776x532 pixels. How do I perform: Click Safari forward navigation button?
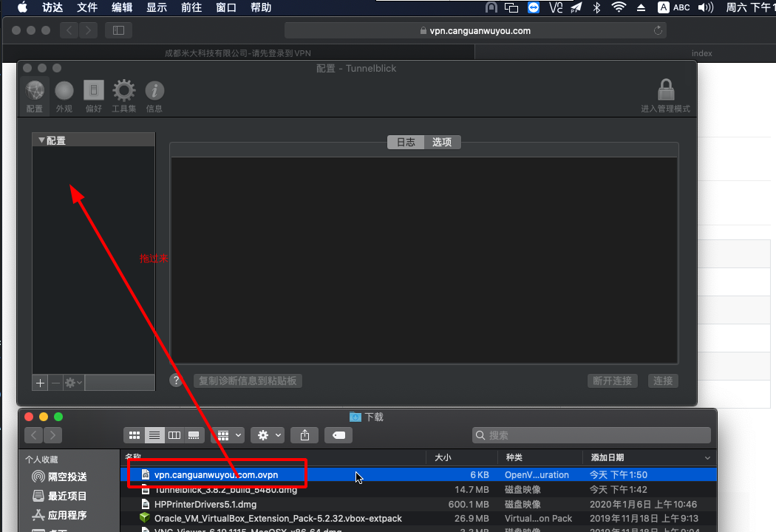pyautogui.click(x=88, y=30)
